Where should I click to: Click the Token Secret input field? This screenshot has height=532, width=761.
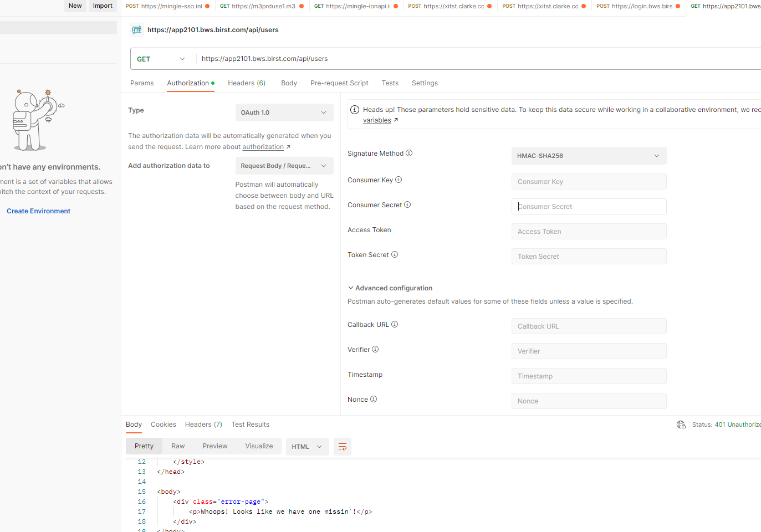click(589, 257)
